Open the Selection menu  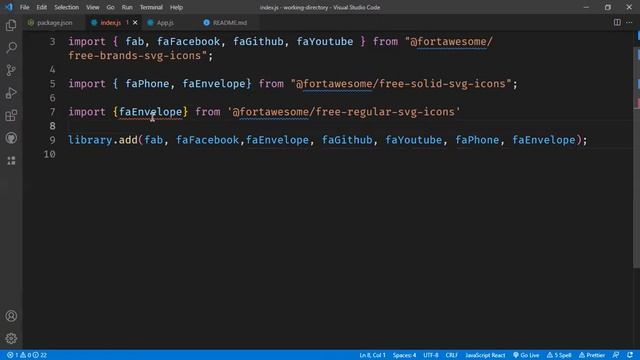[67, 7]
